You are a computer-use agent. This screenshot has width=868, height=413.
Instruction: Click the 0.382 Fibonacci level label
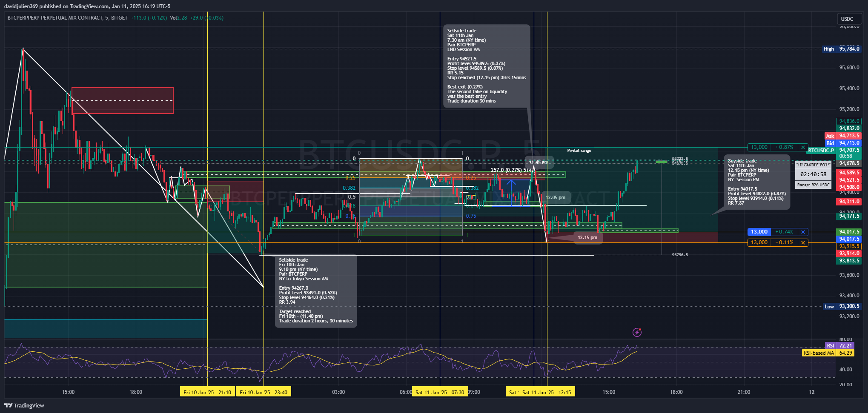coord(349,188)
